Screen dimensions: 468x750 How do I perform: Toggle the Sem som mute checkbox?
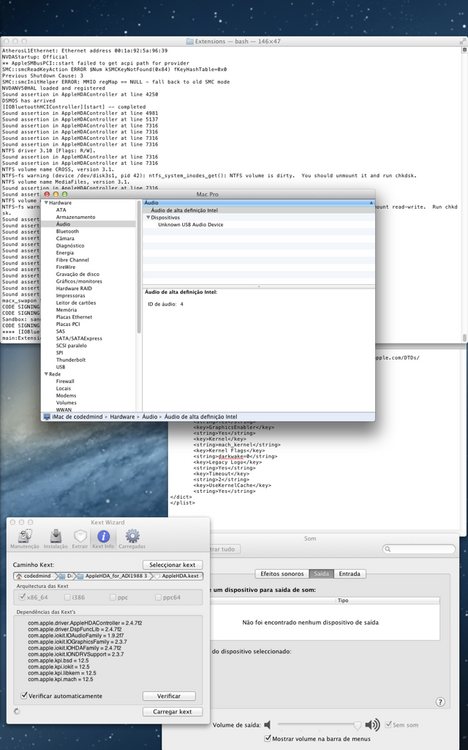388,724
